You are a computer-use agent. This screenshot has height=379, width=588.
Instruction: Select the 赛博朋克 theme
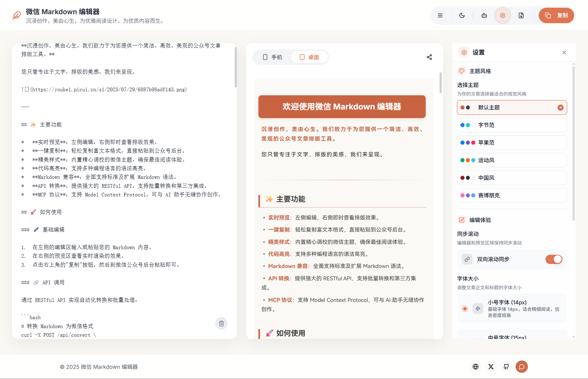(x=512, y=195)
